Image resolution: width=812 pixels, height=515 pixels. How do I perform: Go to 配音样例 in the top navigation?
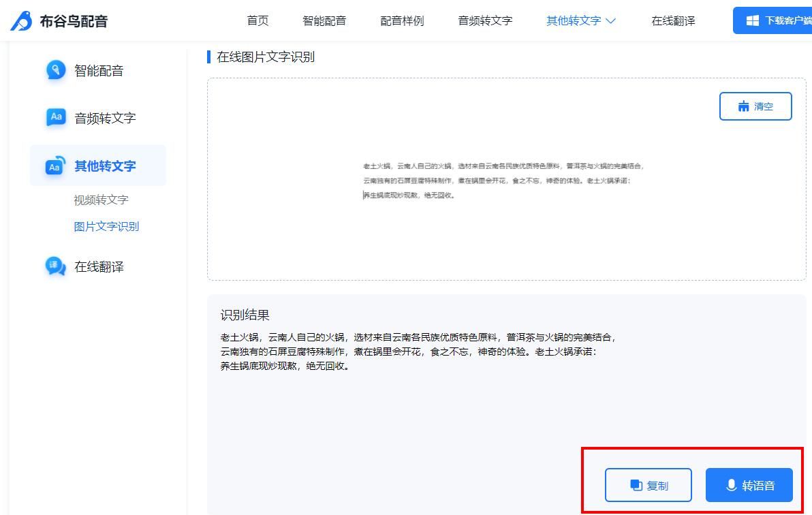[402, 20]
